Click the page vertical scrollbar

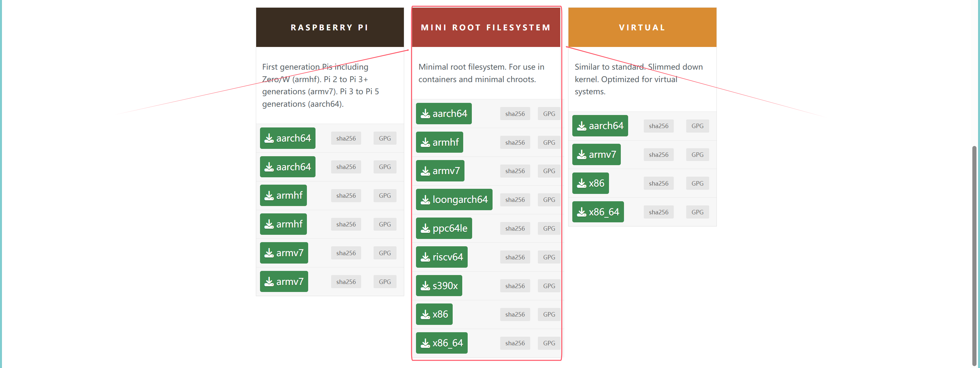[974, 255]
